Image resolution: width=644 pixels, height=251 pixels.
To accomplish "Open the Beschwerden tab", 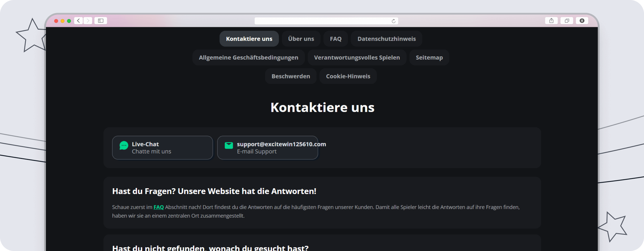I will [x=291, y=76].
